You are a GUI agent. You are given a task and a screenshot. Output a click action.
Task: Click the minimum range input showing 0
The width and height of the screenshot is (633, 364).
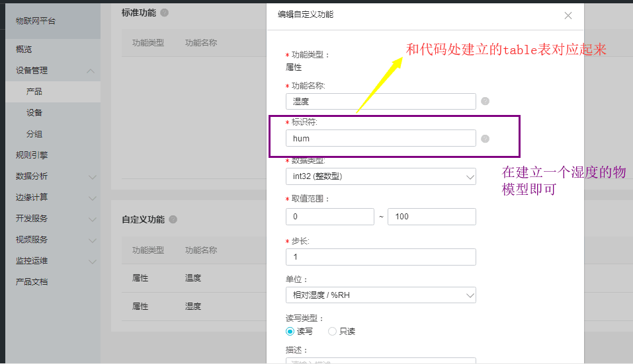(x=330, y=217)
